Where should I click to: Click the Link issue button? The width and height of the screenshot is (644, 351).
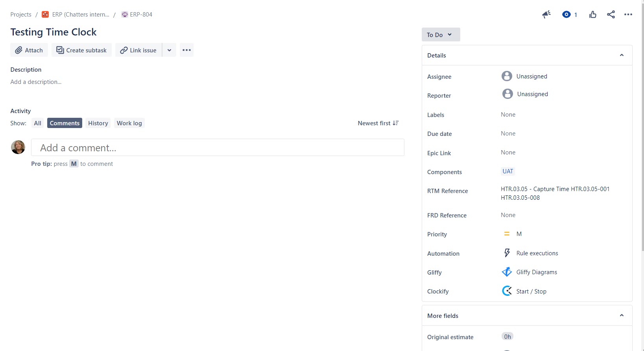coord(138,50)
